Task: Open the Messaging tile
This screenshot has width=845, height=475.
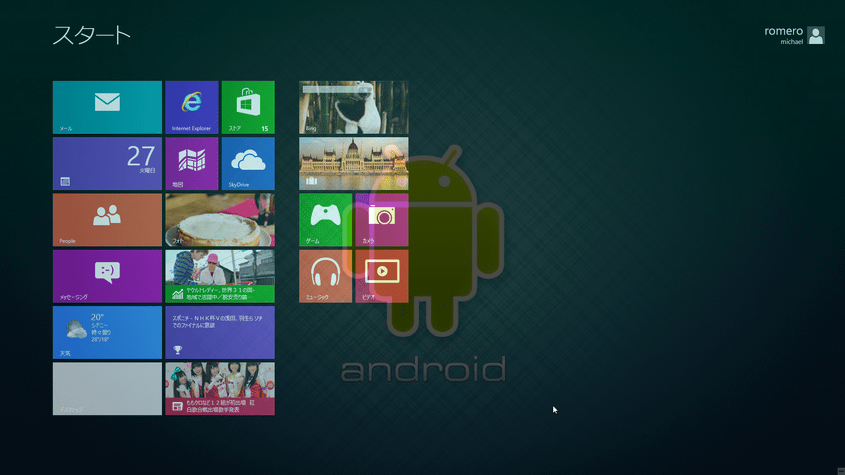Action: (x=107, y=276)
